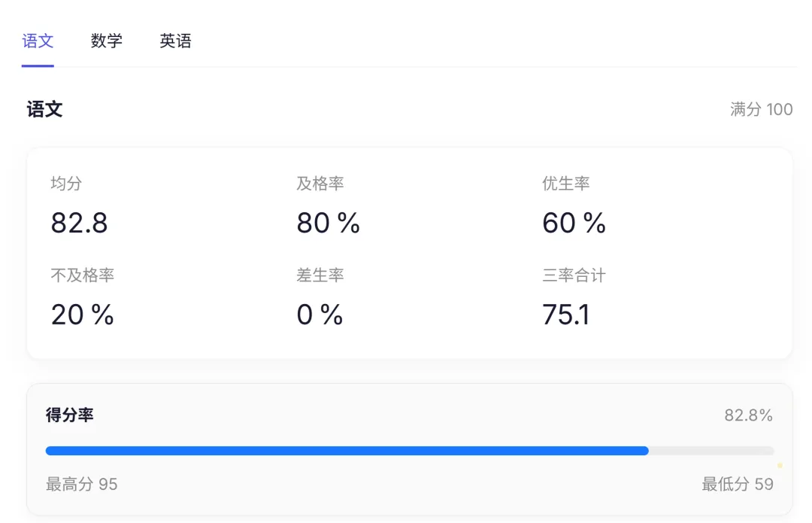Click the 均分 value 82.8
Screen dimensions: 812x523
pos(79,223)
